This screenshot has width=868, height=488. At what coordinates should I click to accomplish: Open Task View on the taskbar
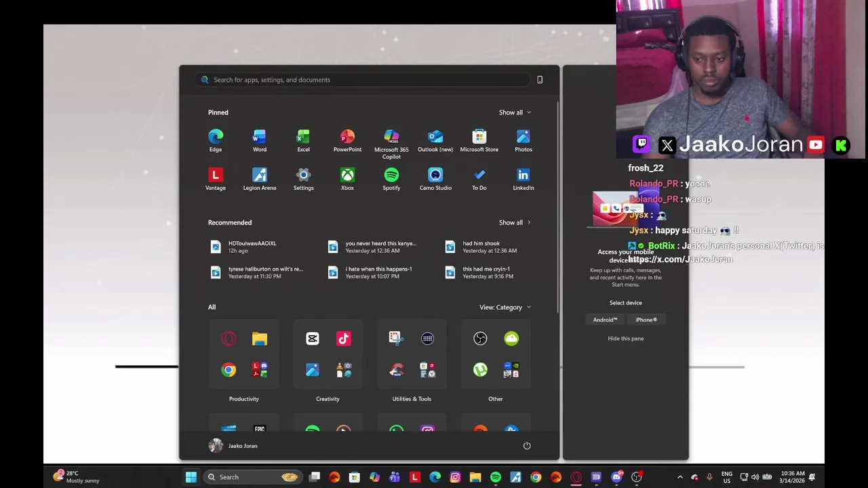[x=315, y=477]
